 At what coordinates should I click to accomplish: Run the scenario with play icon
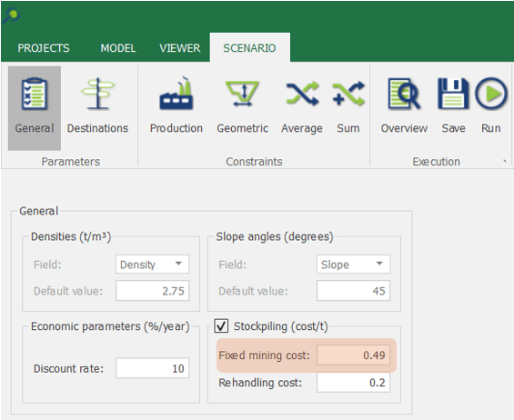pyautogui.click(x=490, y=94)
